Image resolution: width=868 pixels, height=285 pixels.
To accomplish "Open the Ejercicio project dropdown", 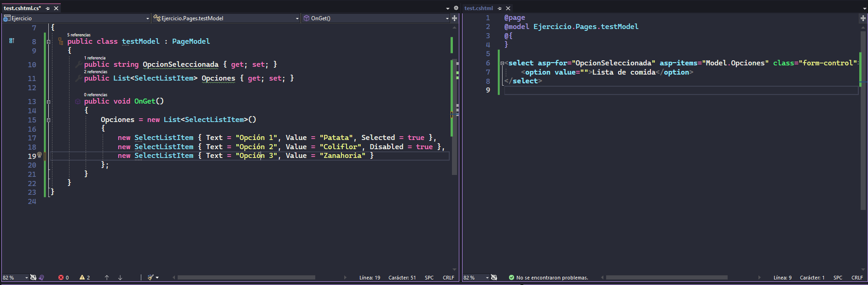I will [76, 18].
